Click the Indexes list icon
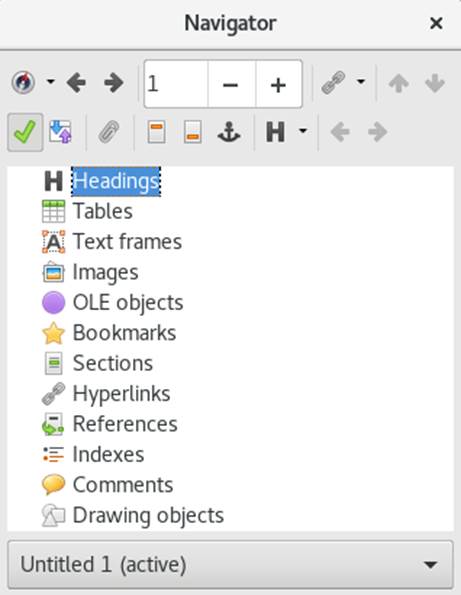This screenshot has height=595, width=461. pyautogui.click(x=53, y=454)
